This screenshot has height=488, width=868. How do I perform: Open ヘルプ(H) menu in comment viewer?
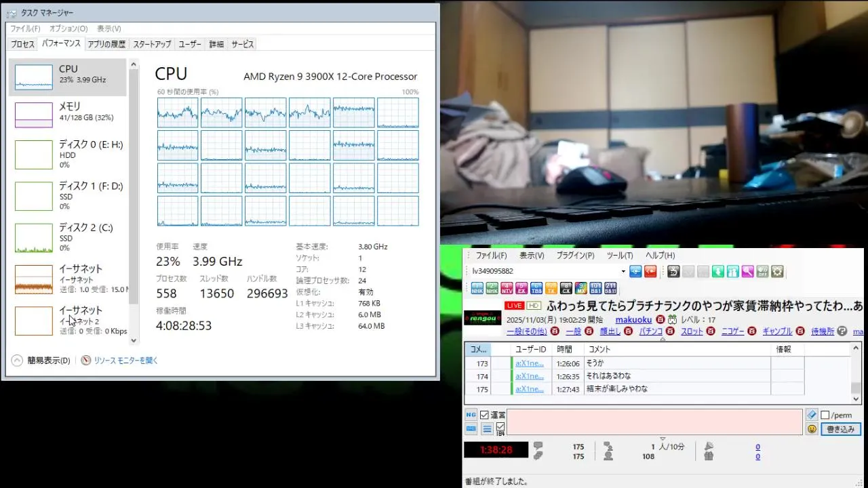coord(660,256)
